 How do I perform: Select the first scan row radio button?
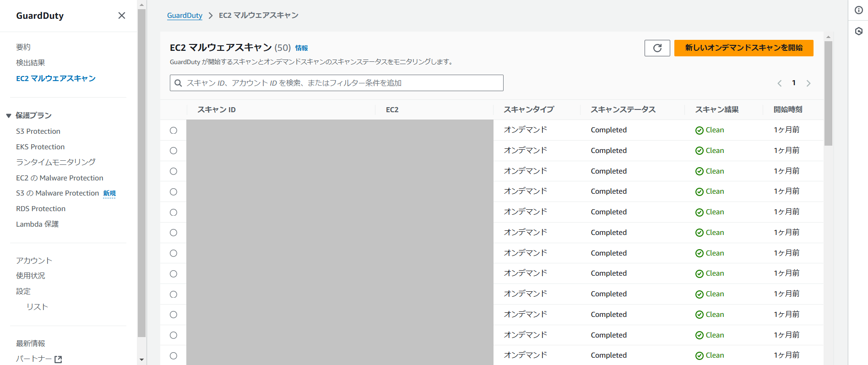(x=174, y=131)
